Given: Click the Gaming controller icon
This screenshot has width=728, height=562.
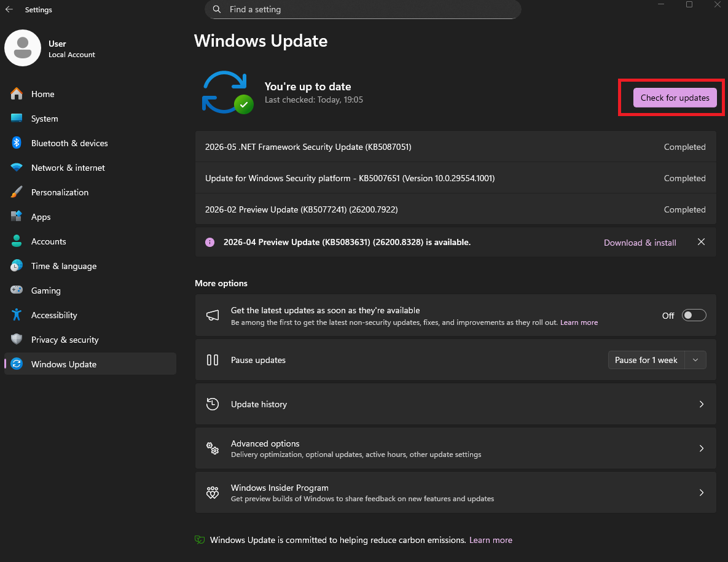Looking at the screenshot, I should [17, 290].
